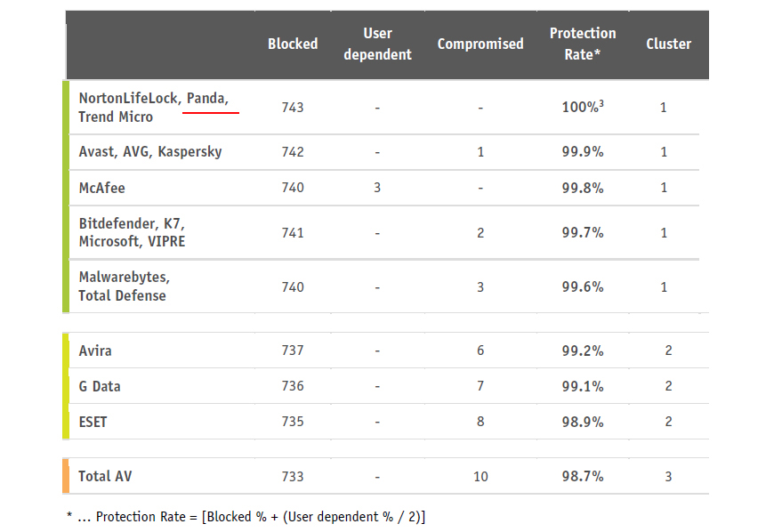Select the underlined Panda text
The image size is (782, 532).
point(207,98)
